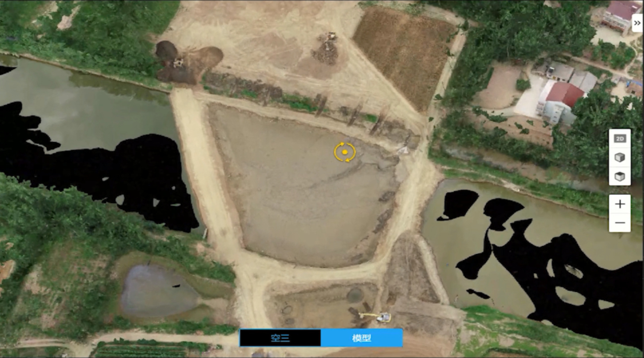Click the purple-roofed building in top-right corner
644x358 pixels.
621,11
